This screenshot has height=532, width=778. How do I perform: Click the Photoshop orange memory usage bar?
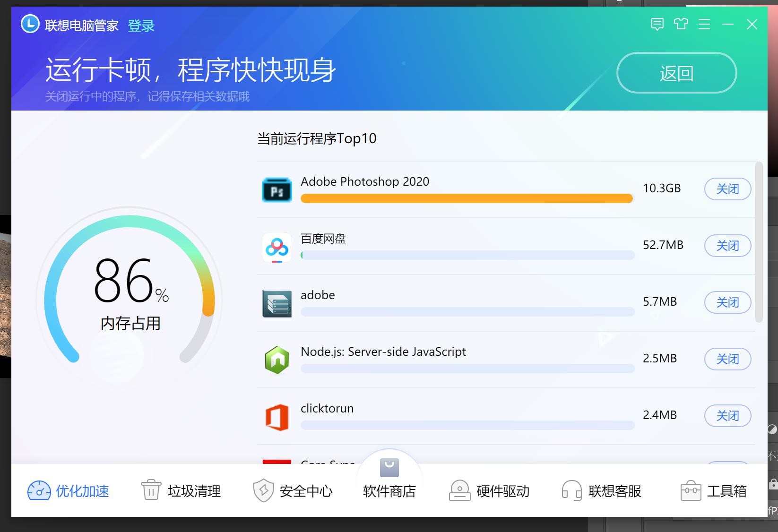(x=466, y=198)
